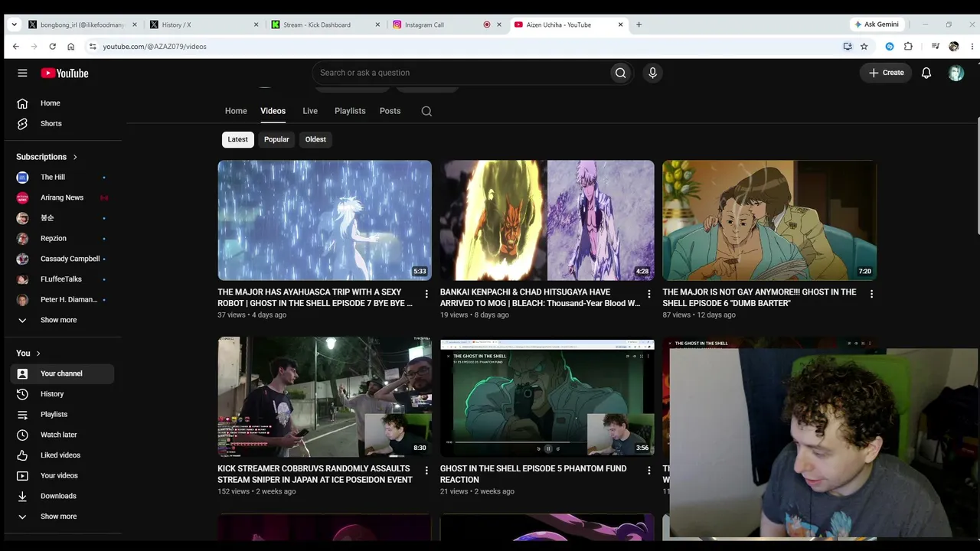Open the channel Playlists tab

click(350, 111)
